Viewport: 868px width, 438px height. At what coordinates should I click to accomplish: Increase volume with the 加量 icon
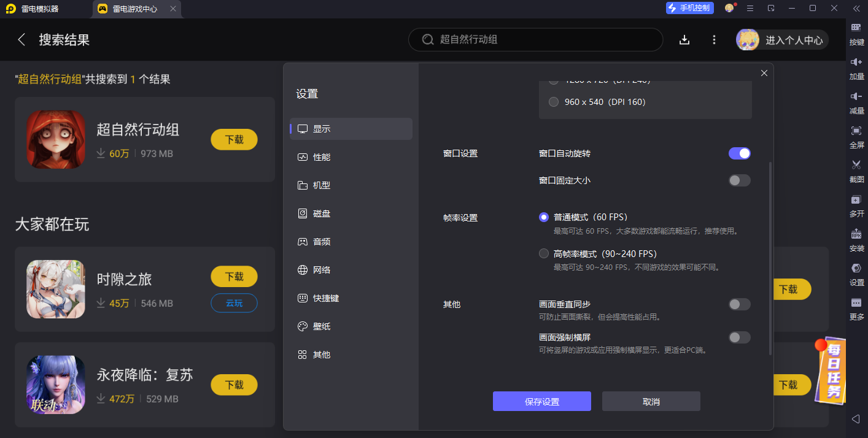click(856, 68)
